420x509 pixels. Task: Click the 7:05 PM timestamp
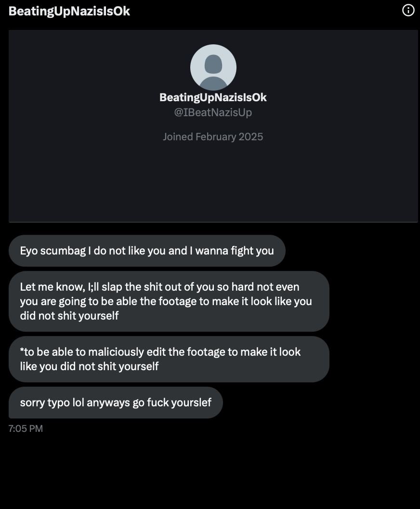coord(26,429)
